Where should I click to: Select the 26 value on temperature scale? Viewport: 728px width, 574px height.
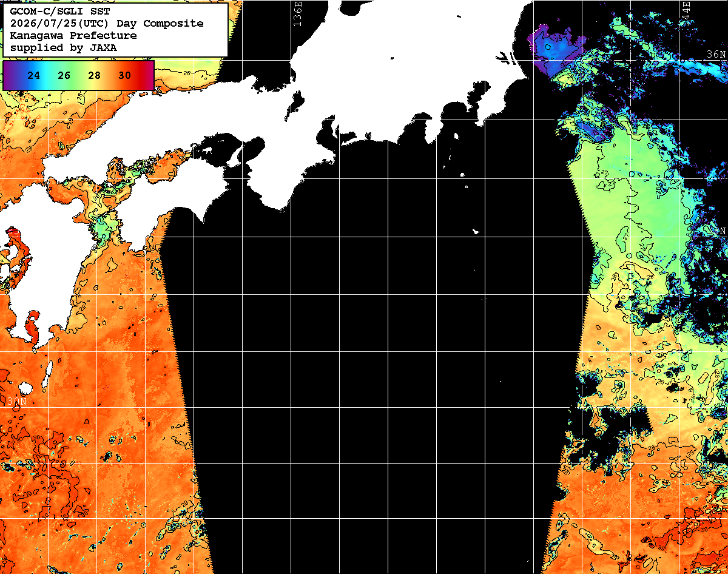64,76
